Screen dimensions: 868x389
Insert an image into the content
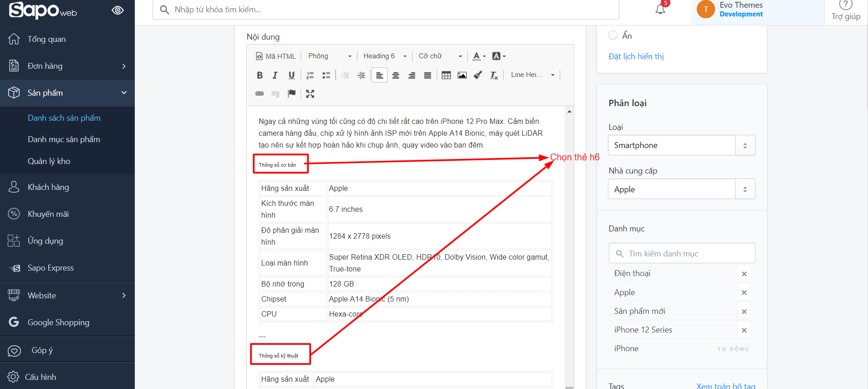(x=462, y=75)
